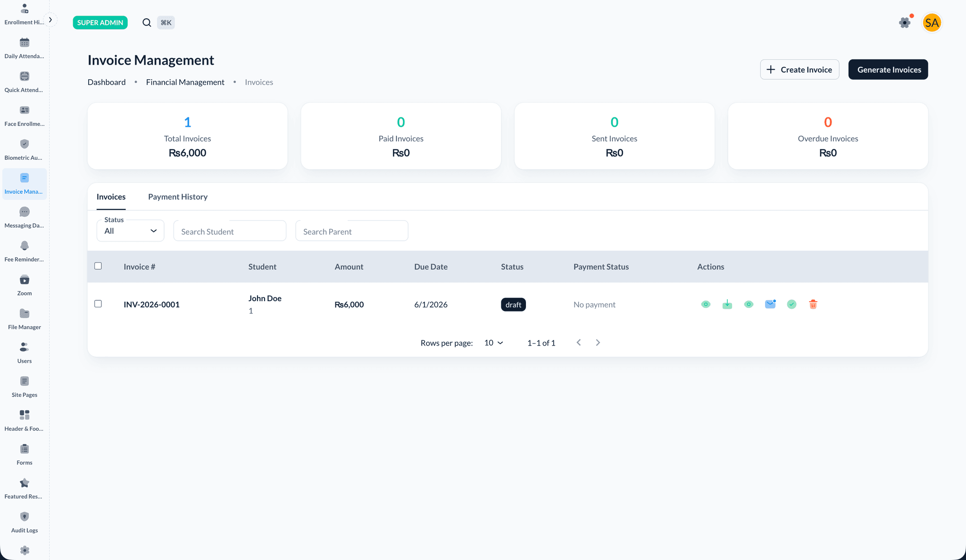The image size is (966, 560).
Task: Click the 1–1 of 1 pagination text
Action: point(541,343)
